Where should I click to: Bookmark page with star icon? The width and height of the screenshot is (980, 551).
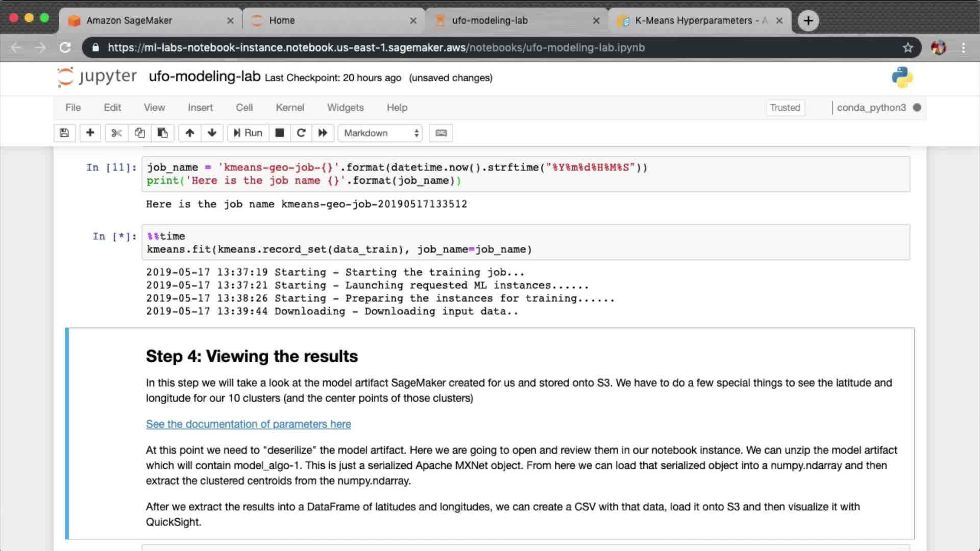tap(908, 47)
